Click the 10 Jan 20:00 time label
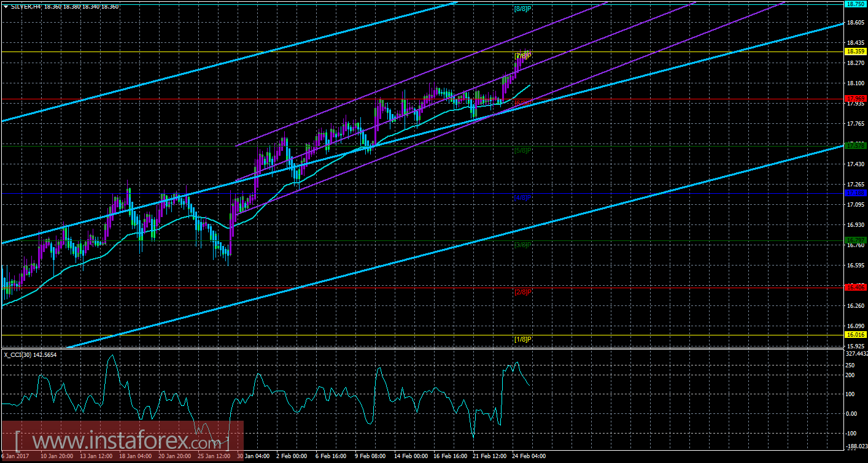 click(x=58, y=457)
